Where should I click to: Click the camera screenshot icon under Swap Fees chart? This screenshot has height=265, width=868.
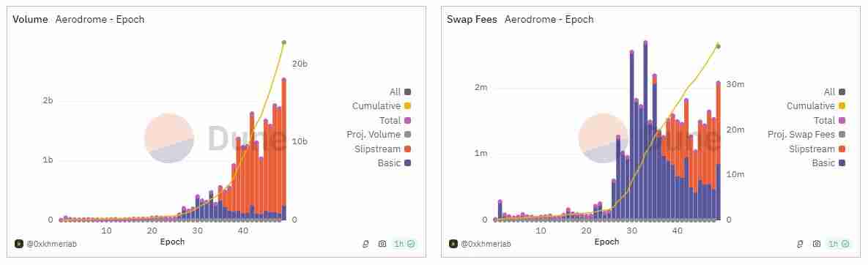click(817, 244)
